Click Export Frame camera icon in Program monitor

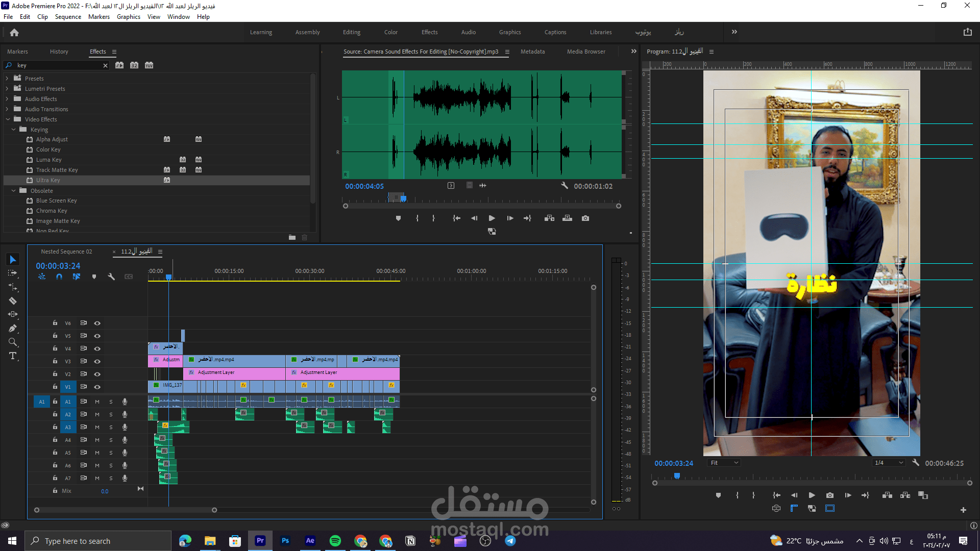click(x=830, y=495)
